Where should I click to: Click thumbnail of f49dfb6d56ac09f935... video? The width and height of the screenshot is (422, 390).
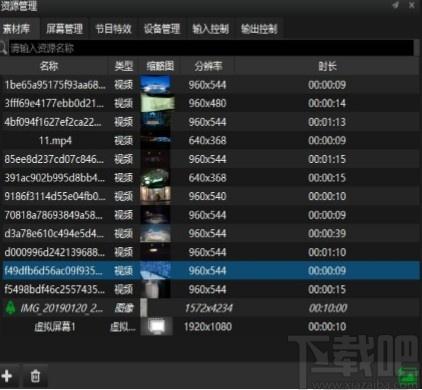(156, 271)
